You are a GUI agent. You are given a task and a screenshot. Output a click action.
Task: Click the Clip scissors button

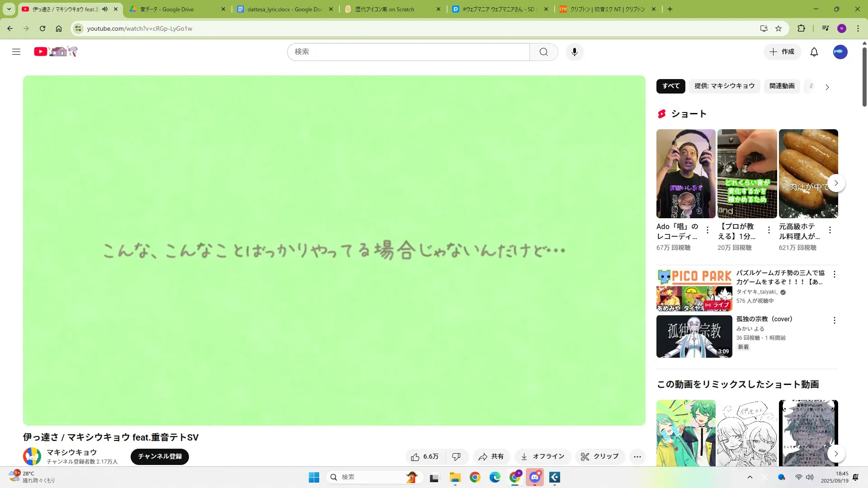pos(599,456)
